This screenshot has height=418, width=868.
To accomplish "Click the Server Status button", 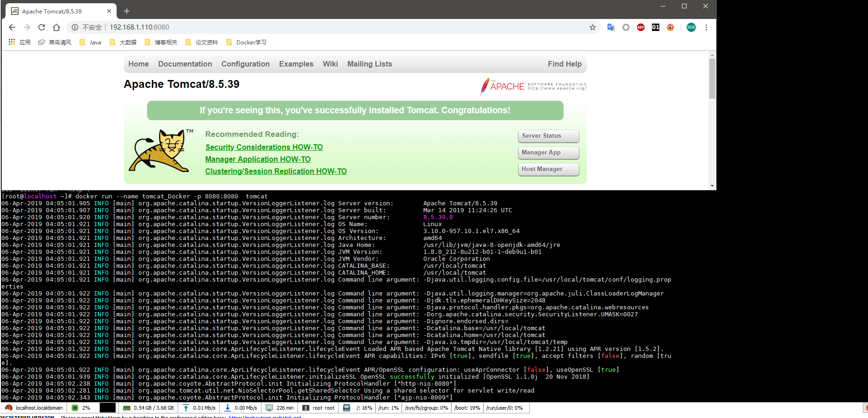I will click(x=548, y=136).
